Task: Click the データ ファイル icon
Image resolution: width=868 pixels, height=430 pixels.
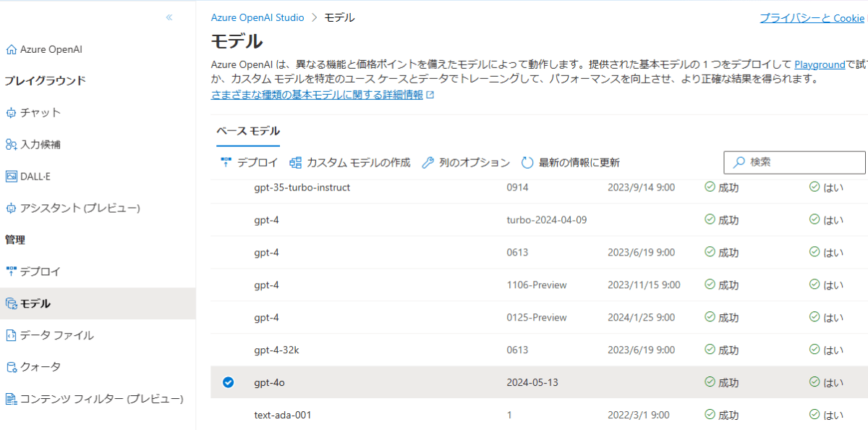Action: [11, 335]
